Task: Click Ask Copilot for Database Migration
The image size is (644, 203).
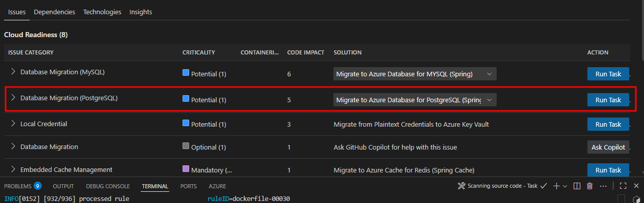Action: click(608, 147)
